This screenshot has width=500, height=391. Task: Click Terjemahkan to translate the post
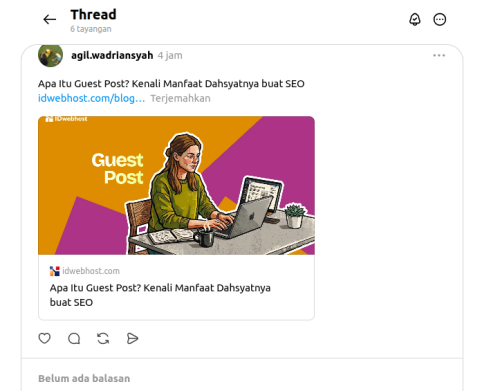pos(180,98)
